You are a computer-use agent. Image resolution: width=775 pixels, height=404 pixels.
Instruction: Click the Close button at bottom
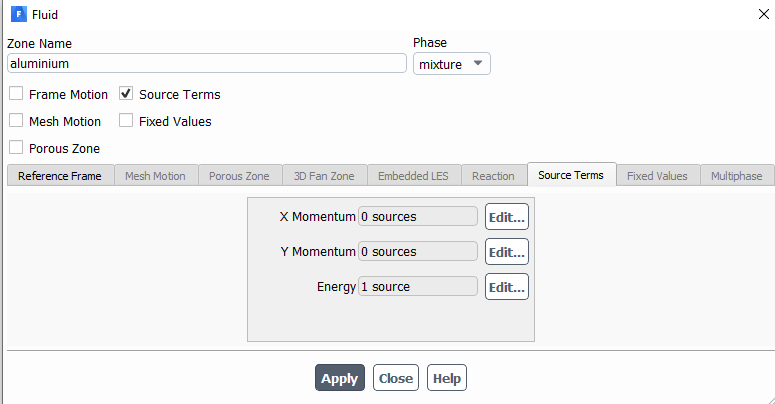coord(395,378)
